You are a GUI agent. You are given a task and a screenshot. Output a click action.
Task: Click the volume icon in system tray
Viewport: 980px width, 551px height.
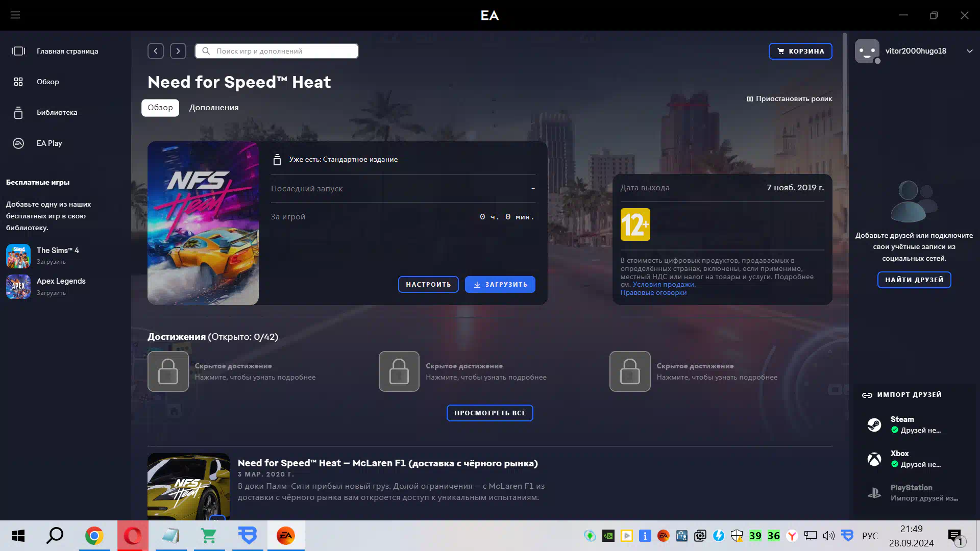[828, 536]
